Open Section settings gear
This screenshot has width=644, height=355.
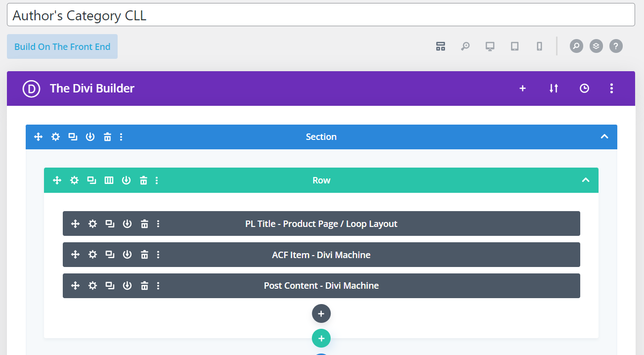click(56, 137)
